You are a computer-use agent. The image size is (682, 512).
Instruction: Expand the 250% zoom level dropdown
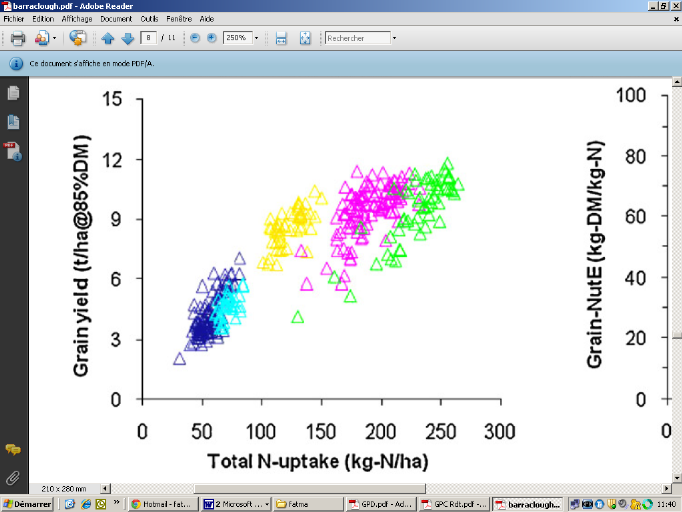pos(257,38)
